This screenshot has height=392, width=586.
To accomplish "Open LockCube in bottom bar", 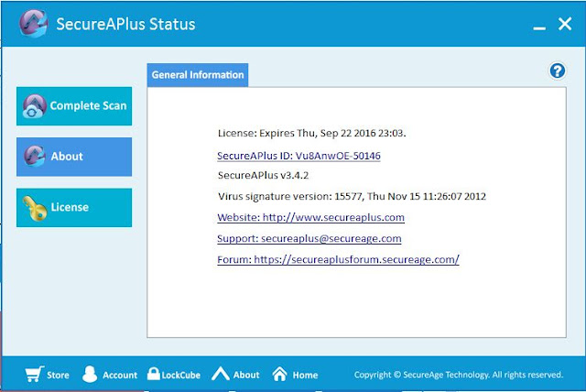I will point(181,375).
